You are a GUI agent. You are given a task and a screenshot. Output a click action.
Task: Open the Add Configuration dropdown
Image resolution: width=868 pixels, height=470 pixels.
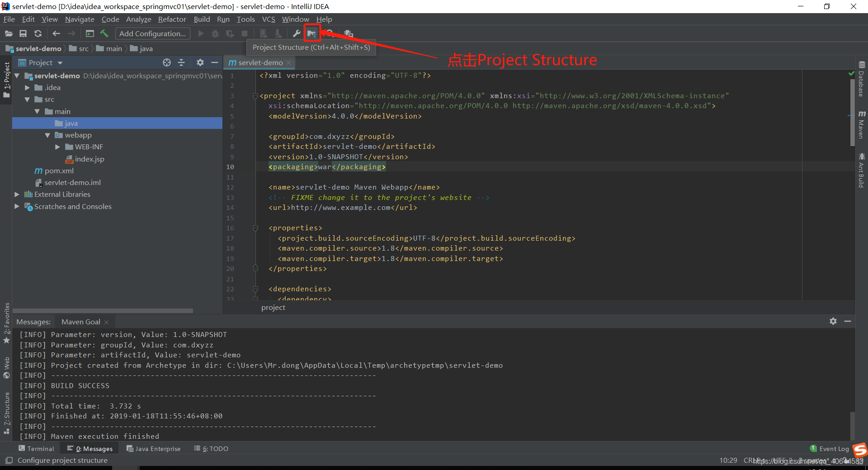coord(153,33)
